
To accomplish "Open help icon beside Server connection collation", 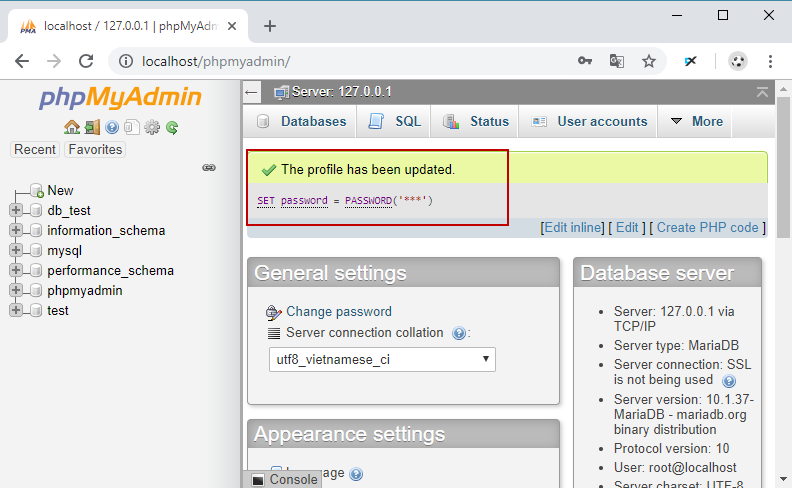I will [x=459, y=333].
